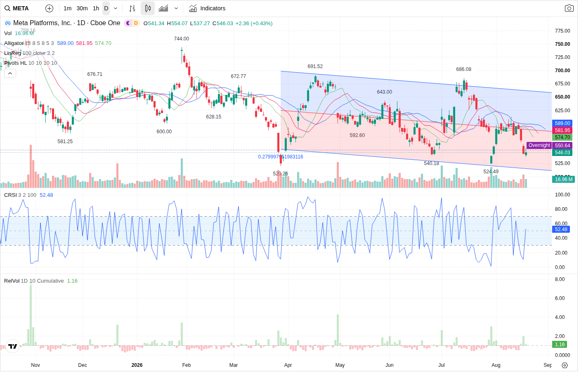Select the candles chart style icon
The width and height of the screenshot is (586, 392).
[x=148, y=8]
